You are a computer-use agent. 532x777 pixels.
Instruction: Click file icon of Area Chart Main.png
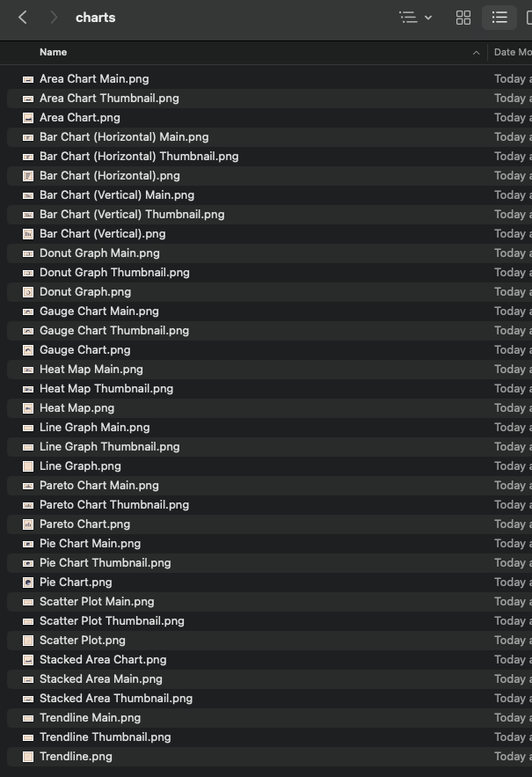coord(28,79)
